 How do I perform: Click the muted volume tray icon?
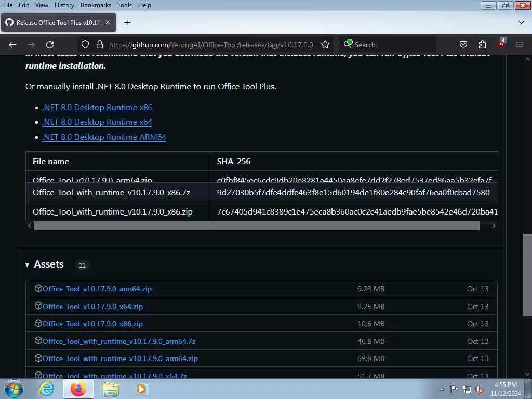[x=480, y=390]
